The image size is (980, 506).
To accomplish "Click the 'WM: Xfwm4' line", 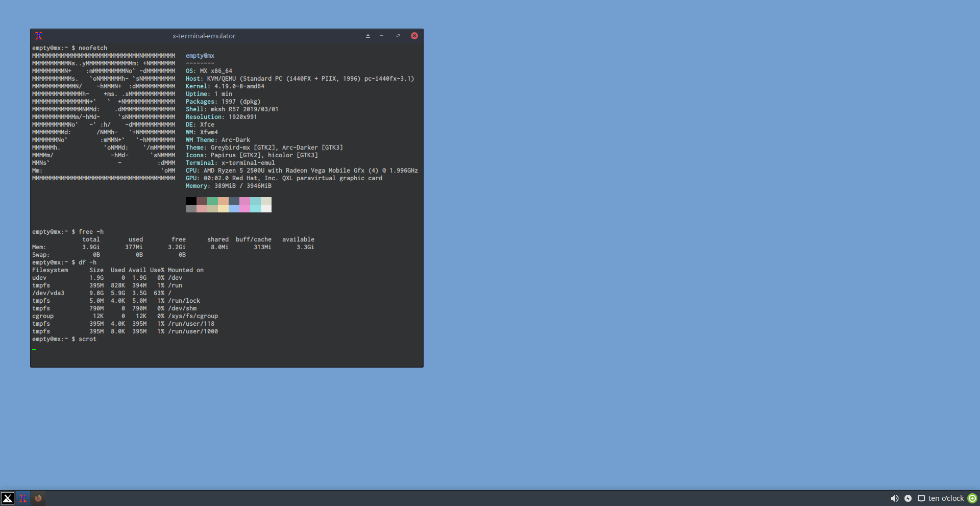I will point(202,132).
